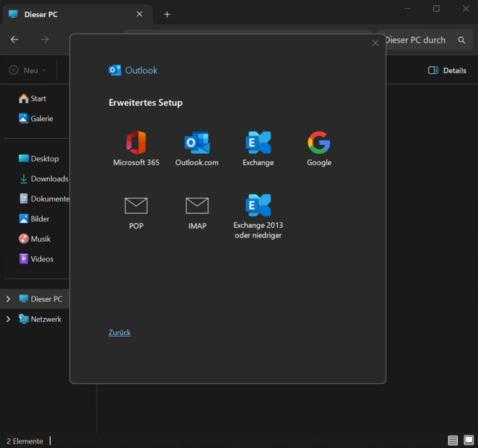This screenshot has width=478, height=448.
Task: Select the POP envelope icon
Action: point(136,205)
